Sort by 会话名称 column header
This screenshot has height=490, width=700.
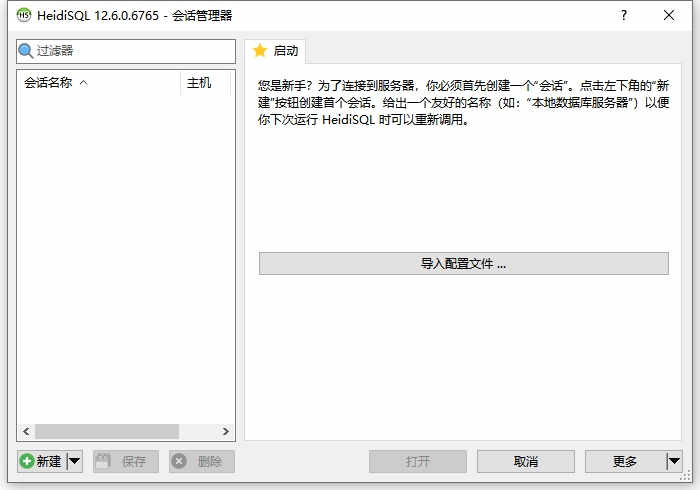(99, 83)
